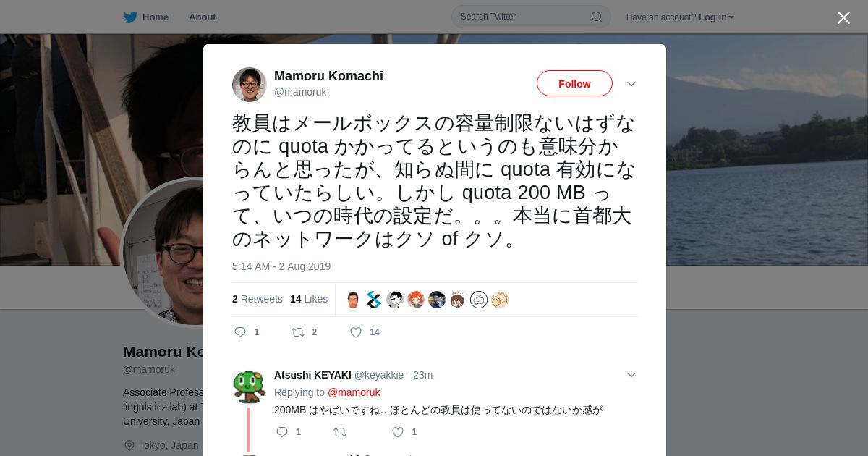Follow Mamoru Komachi
This screenshot has height=456, width=868.
click(574, 84)
